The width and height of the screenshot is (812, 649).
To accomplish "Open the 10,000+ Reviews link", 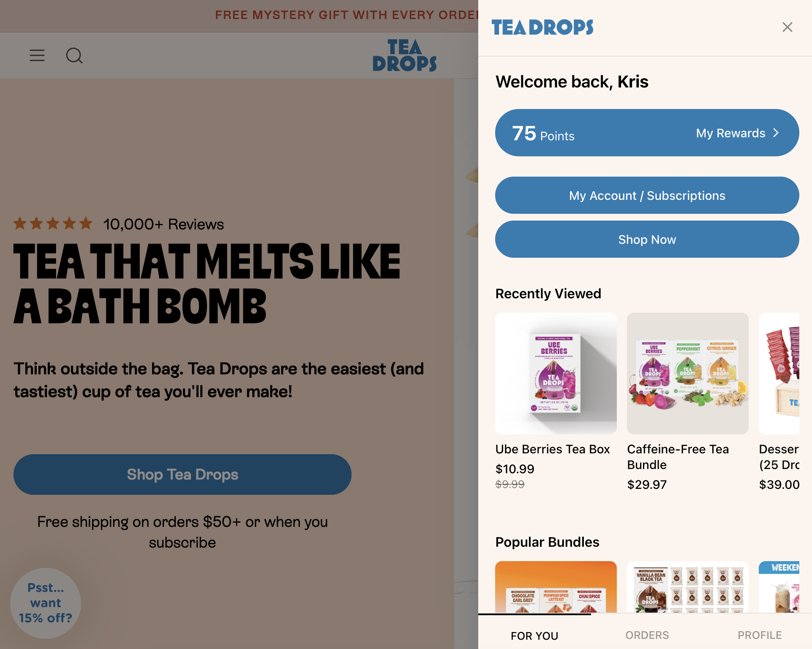I will (163, 224).
